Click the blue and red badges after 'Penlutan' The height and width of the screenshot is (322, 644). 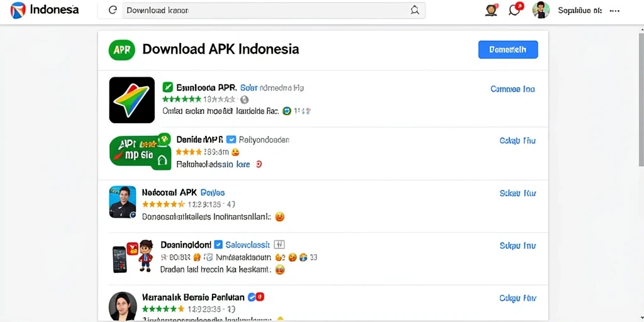[x=256, y=297]
